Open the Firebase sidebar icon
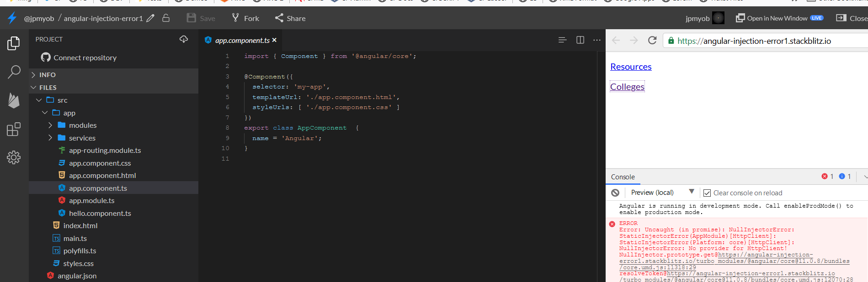Viewport: 868px width, 282px height. (x=14, y=100)
